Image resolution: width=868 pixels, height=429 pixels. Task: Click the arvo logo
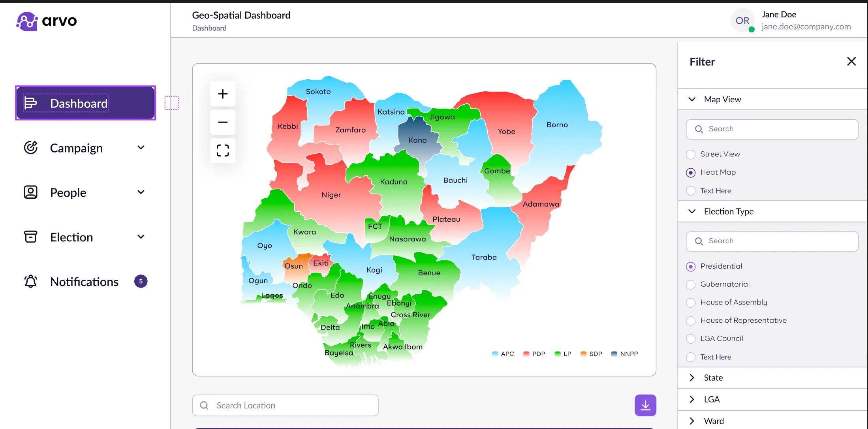click(47, 21)
